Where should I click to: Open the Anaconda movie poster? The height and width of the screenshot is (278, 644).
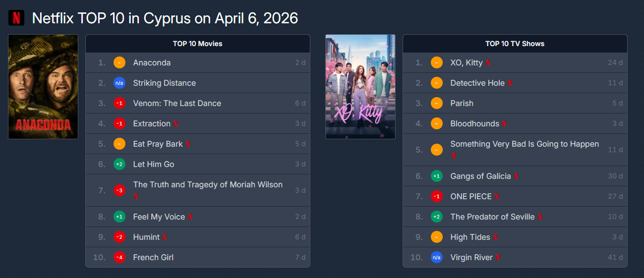tap(43, 87)
